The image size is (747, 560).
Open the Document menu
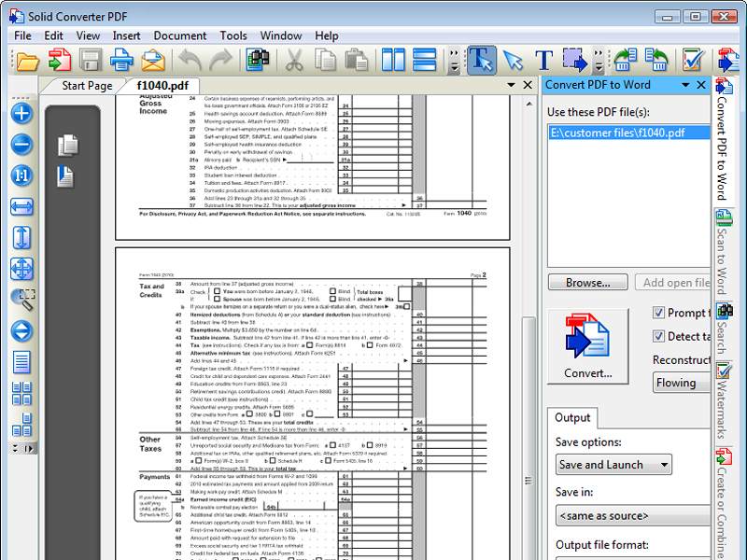[179, 35]
